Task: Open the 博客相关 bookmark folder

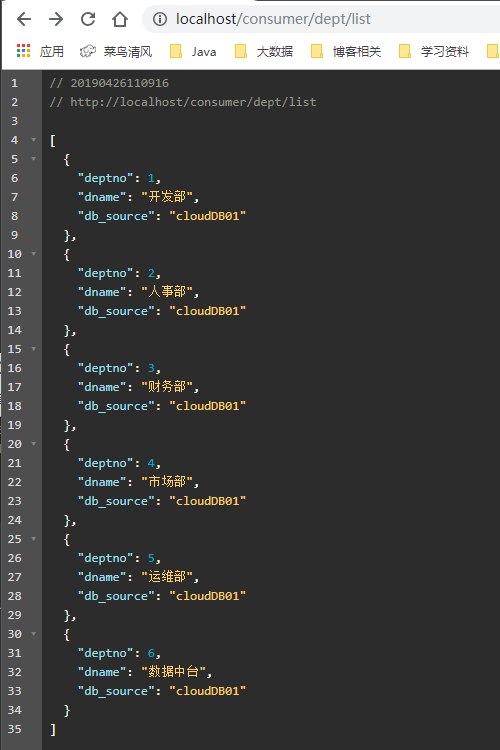Action: [346, 51]
